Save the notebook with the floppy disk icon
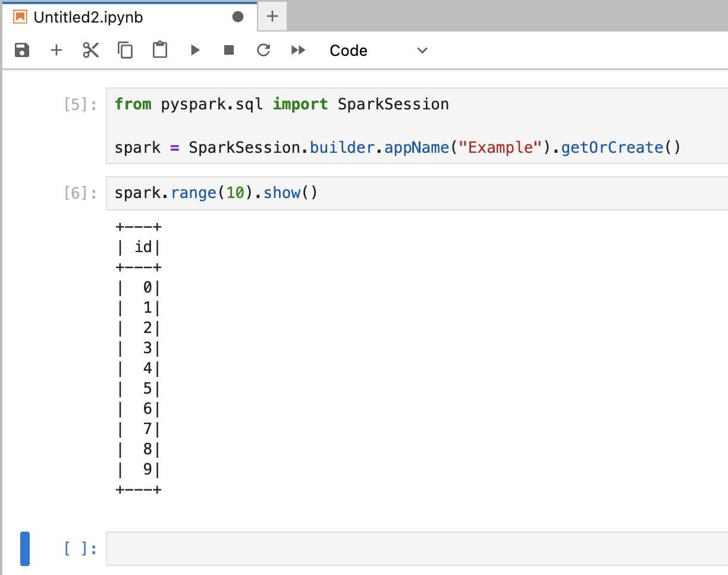728x575 pixels. (22, 51)
